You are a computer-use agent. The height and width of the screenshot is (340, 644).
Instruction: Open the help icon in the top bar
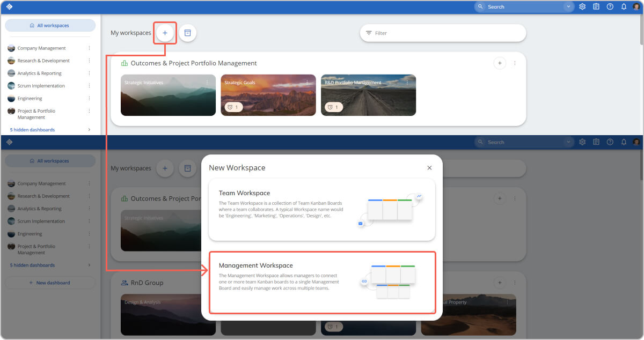(x=610, y=6)
